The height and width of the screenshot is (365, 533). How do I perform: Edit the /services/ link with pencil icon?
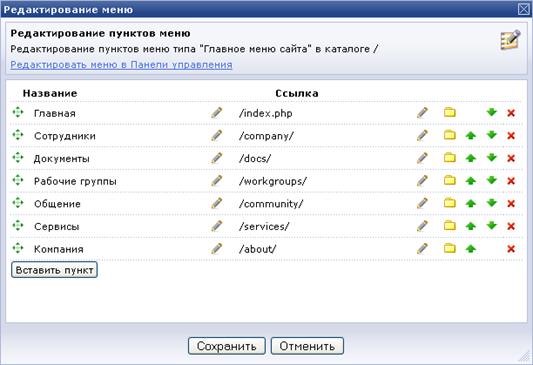click(x=422, y=226)
